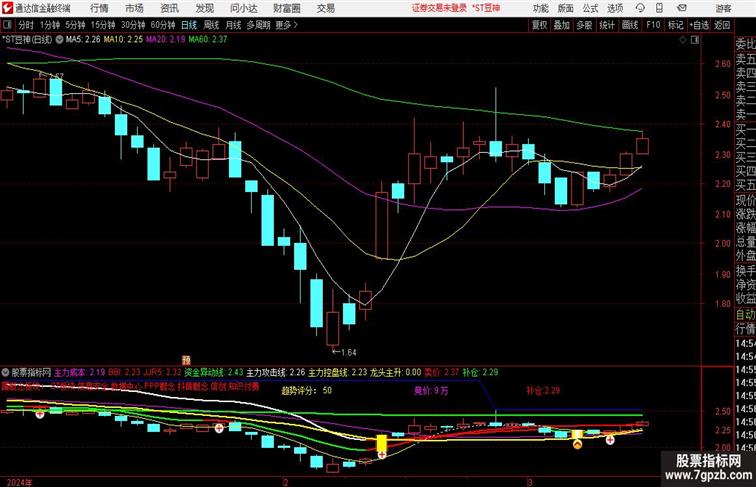Click 证券交易未登录 login status text
756x487 pixels.
pyautogui.click(x=439, y=8)
